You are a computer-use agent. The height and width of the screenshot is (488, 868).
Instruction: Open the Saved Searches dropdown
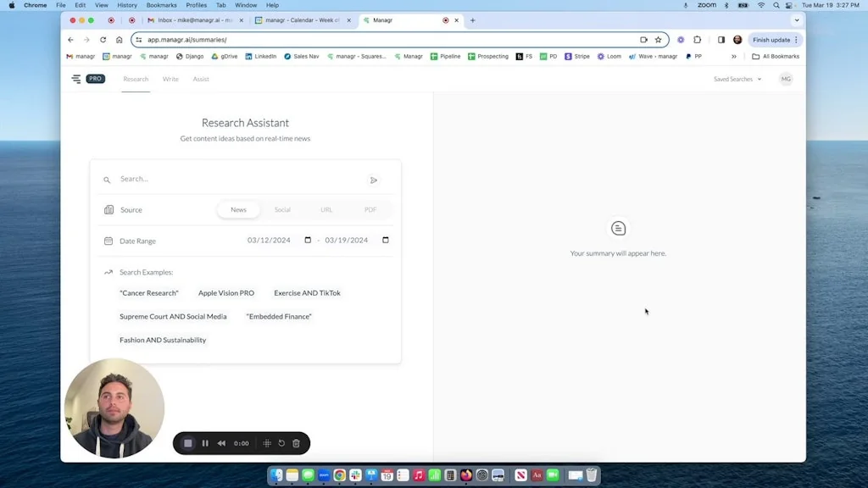click(734, 79)
